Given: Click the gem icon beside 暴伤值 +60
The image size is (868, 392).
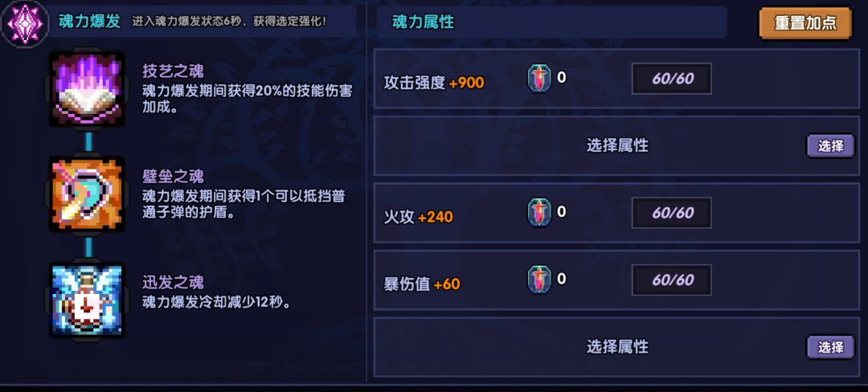Looking at the screenshot, I should (538, 280).
